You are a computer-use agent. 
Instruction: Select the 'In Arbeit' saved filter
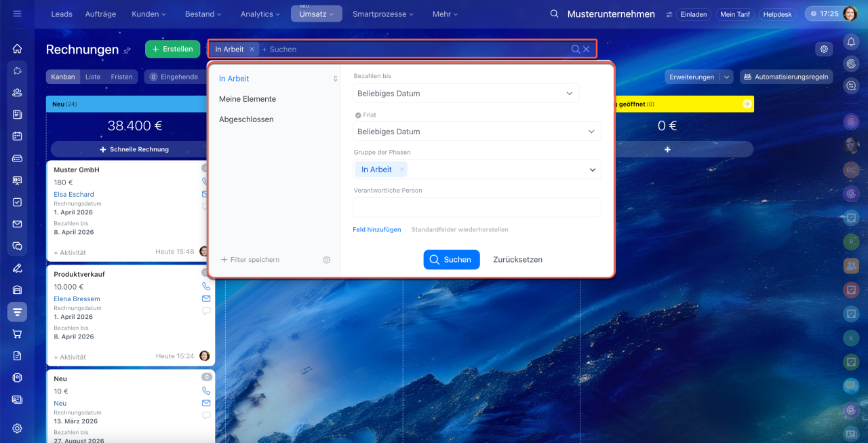(x=234, y=79)
